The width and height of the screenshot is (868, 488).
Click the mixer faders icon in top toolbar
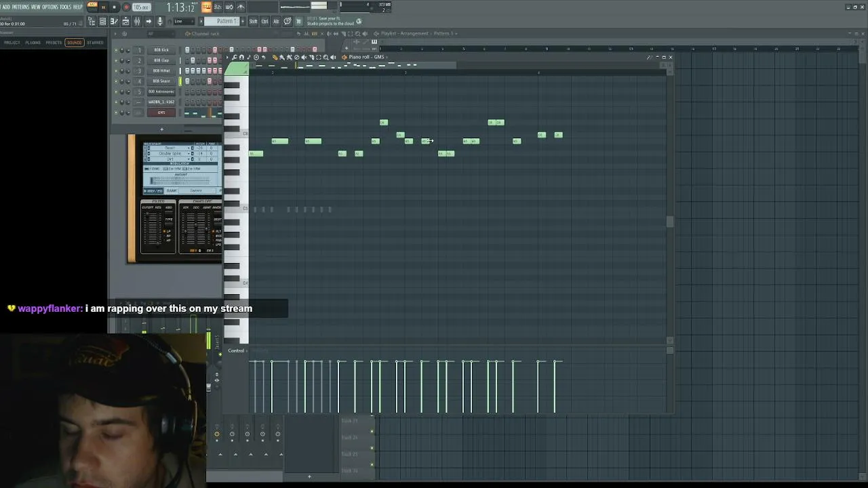[137, 22]
